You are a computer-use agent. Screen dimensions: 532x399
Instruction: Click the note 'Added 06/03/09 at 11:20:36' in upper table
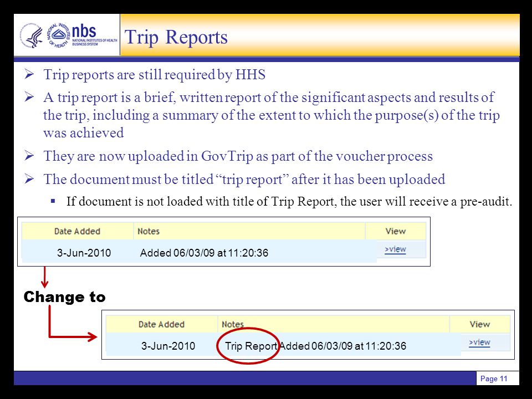(204, 253)
